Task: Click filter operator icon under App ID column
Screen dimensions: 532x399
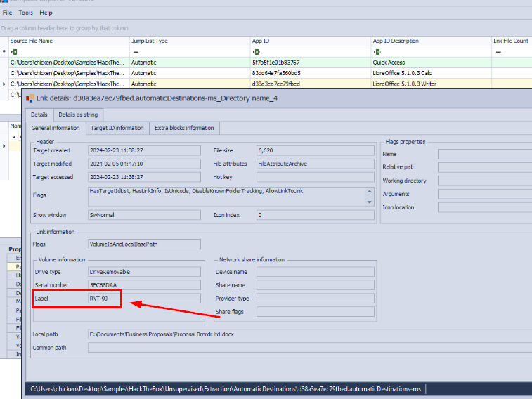Action: tap(256, 52)
